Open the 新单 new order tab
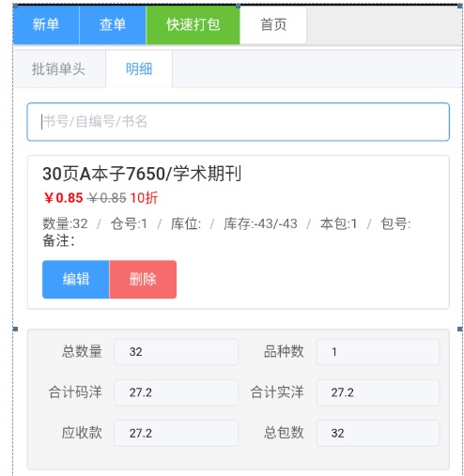The width and height of the screenshot is (464, 476). point(46,24)
